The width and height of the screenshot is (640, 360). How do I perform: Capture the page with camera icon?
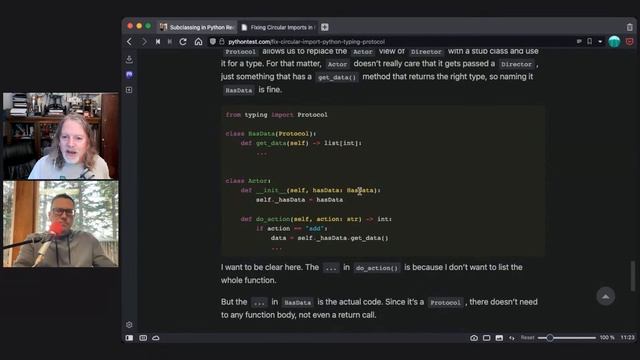click(x=474, y=338)
